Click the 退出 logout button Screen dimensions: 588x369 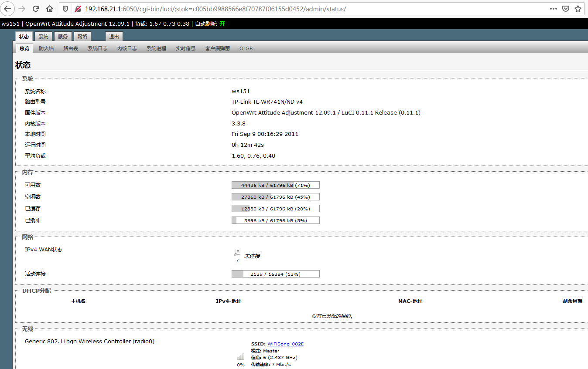[x=114, y=37]
